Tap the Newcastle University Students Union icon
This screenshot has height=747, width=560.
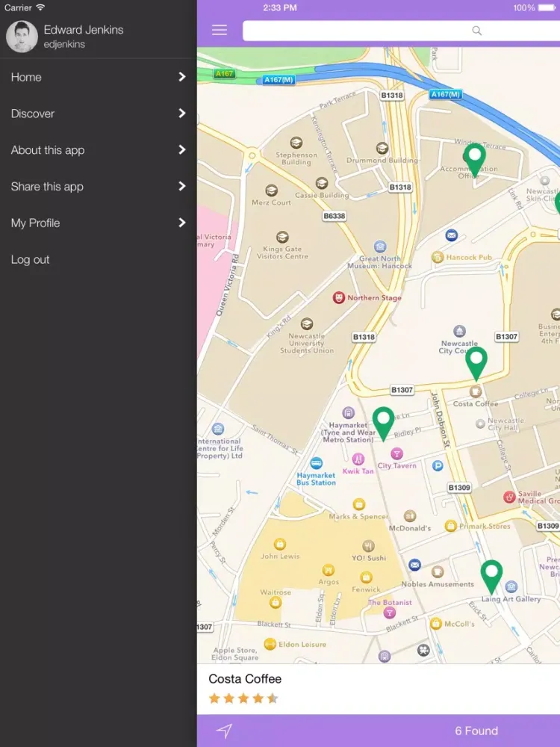click(307, 324)
